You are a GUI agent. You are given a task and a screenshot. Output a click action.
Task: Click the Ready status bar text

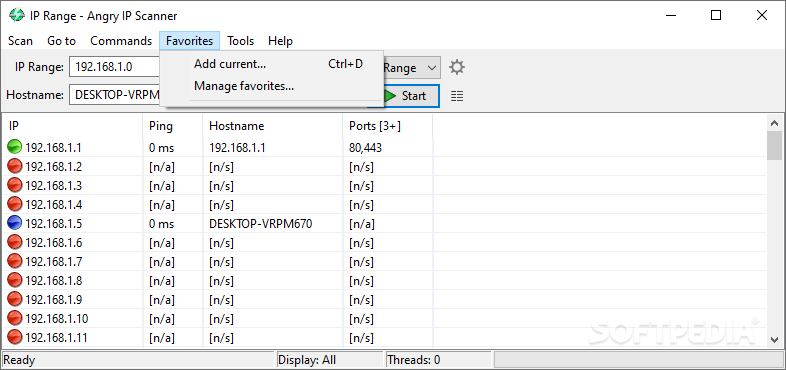pos(20,360)
